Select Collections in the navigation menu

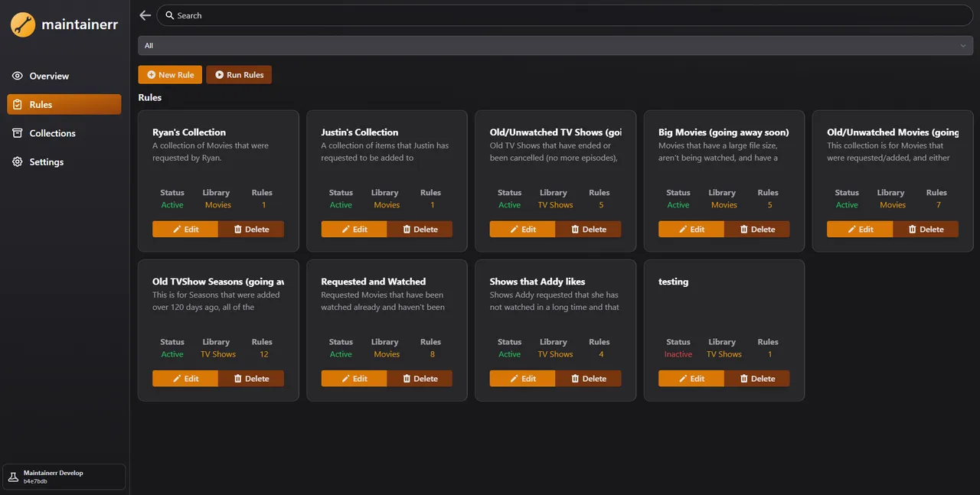pos(52,133)
